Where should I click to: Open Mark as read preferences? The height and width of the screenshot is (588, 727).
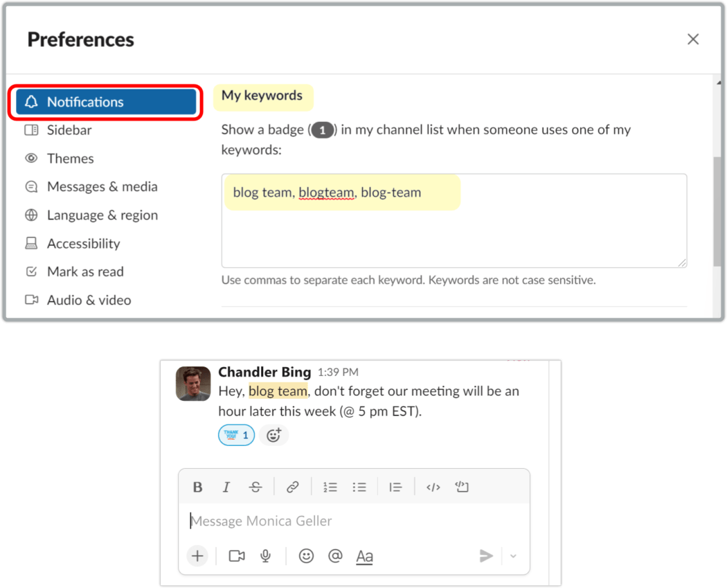[x=85, y=271]
